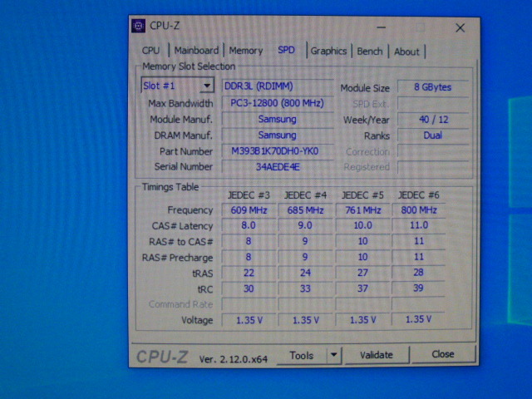Open the CPU tab
This screenshot has width=532, height=399.
point(150,51)
